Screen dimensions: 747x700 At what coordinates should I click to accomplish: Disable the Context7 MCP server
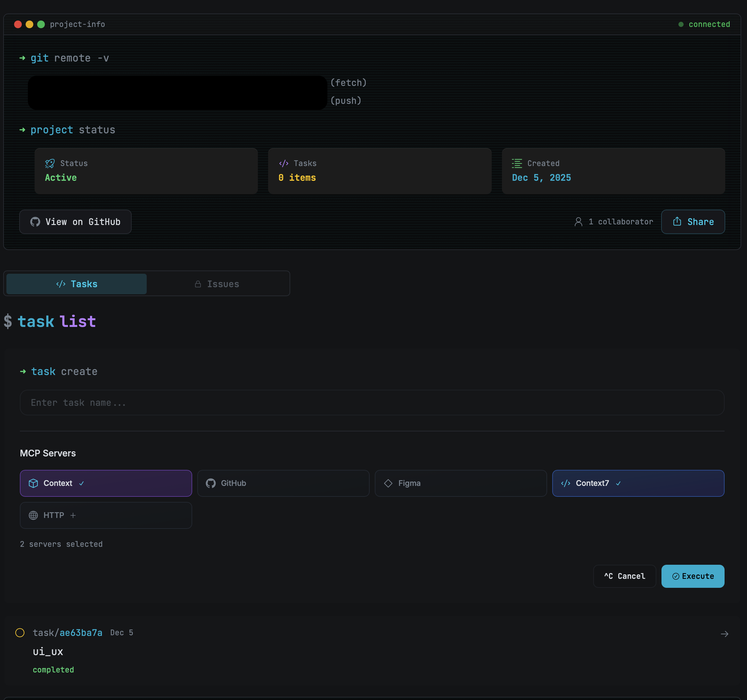coord(638,483)
